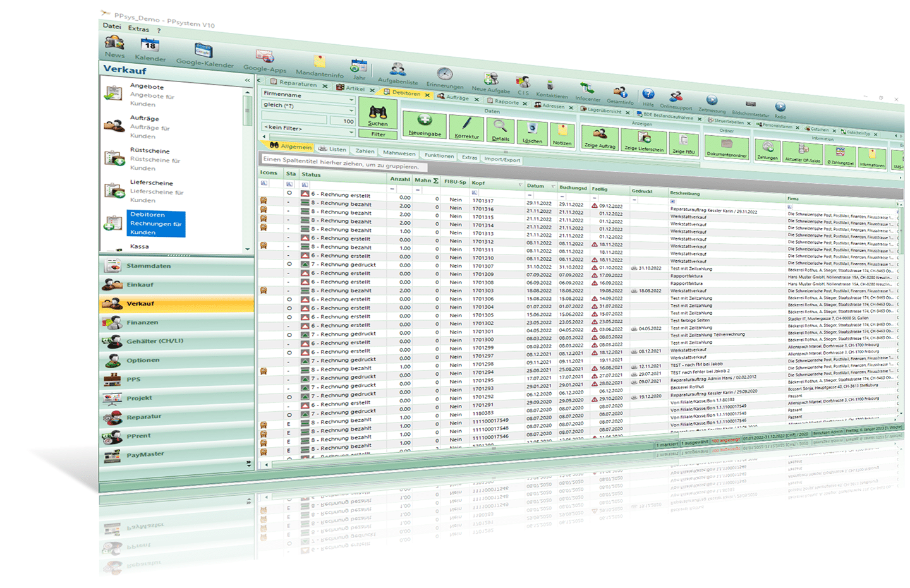Screen dimensions: 910x588
Task: Click Zeige Lieferschein button
Action: [x=644, y=141]
